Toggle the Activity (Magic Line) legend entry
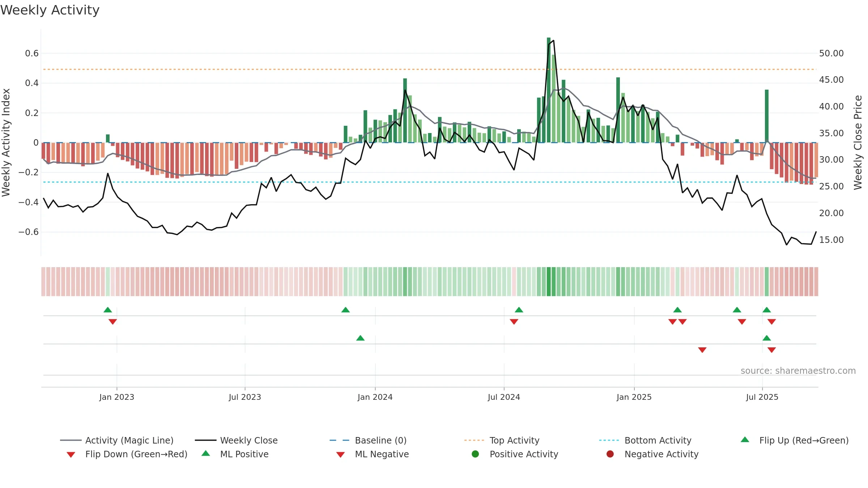Screen dimensions: 868x488 [116, 440]
